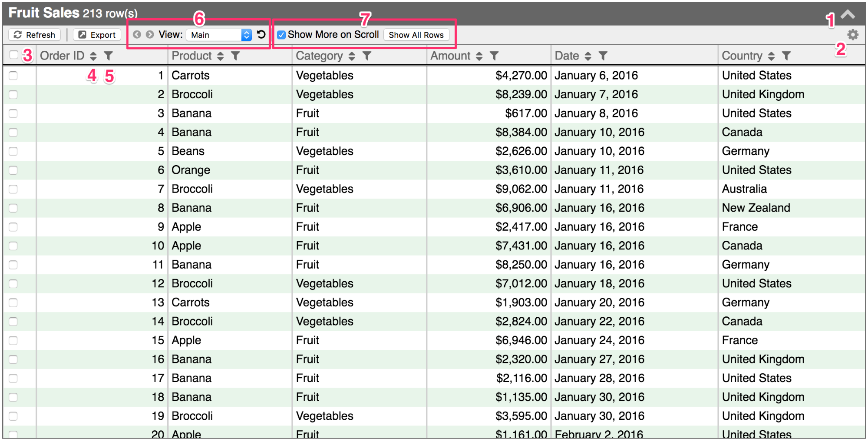Open the View dropdown showing Main
The height and width of the screenshot is (442, 868).
click(219, 35)
